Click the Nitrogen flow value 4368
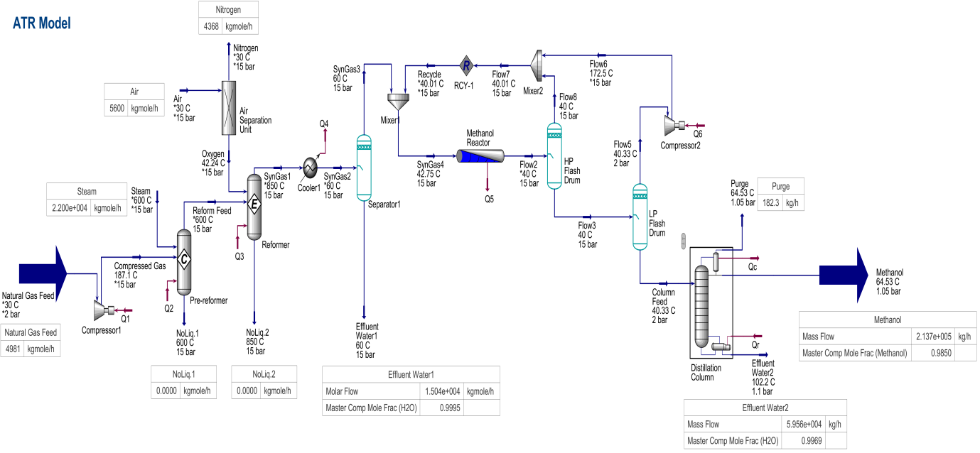Image resolution: width=980 pixels, height=453 pixels. (210, 26)
